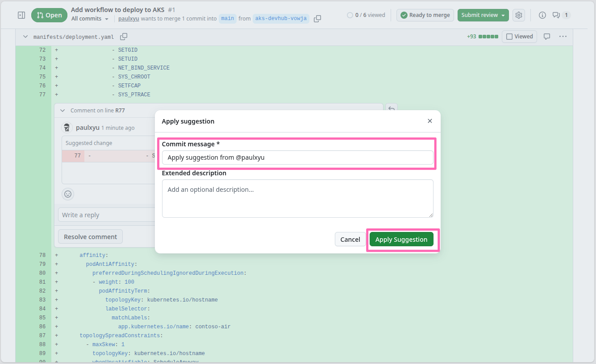Open the Submit review dropdown
The width and height of the screenshot is (596, 364).
point(483,15)
